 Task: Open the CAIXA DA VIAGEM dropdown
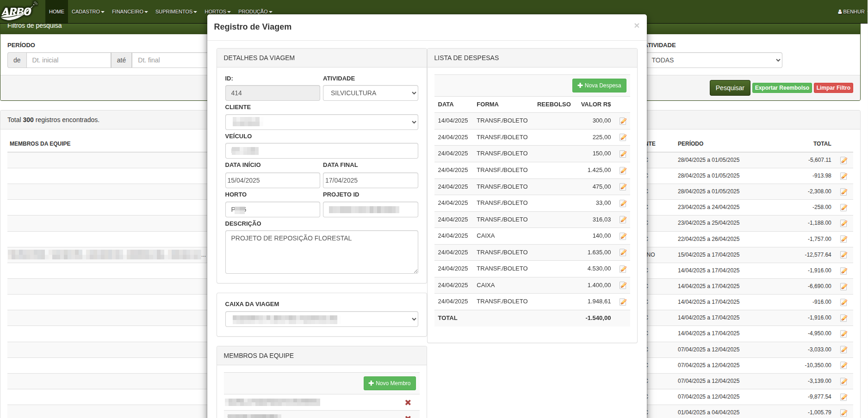[321, 319]
